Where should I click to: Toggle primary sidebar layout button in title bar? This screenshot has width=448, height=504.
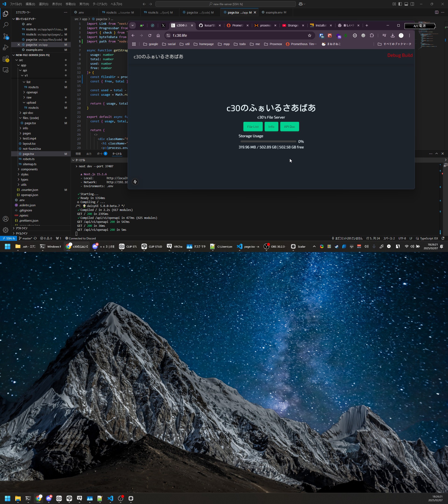point(400,4)
